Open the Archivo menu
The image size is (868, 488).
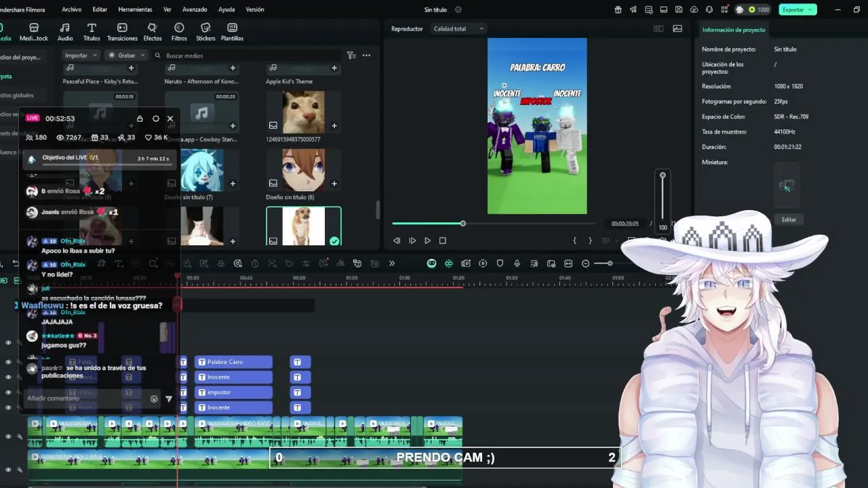tap(71, 9)
